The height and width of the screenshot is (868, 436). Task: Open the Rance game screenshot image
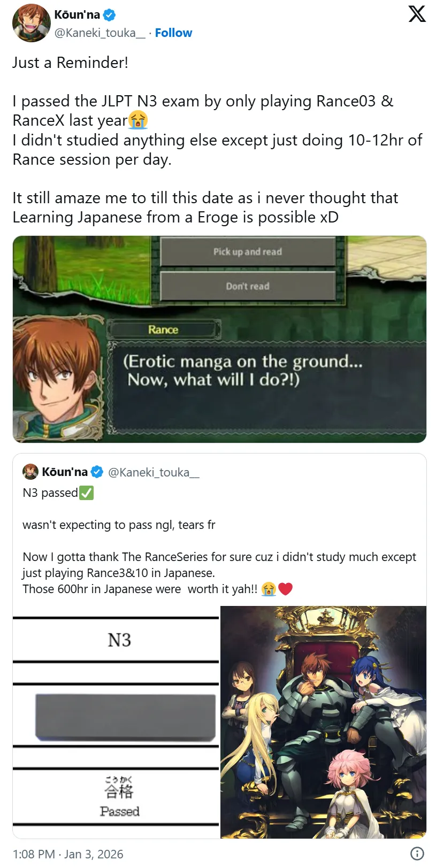[219, 339]
